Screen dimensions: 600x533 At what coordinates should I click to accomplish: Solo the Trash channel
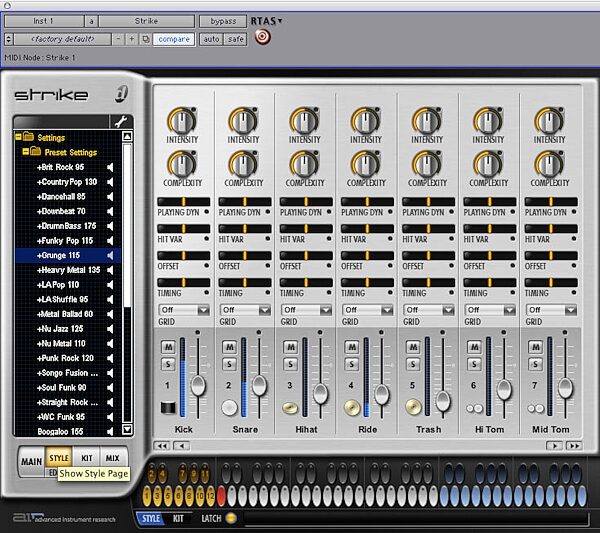coord(413,364)
